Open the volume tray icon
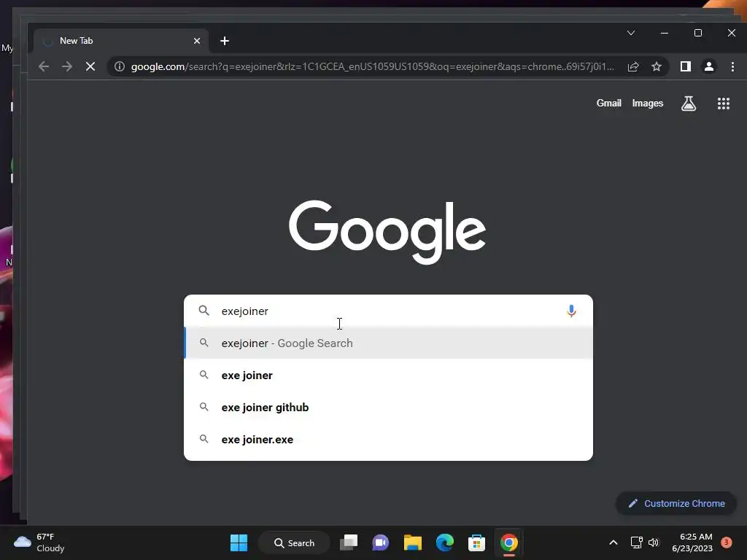Image resolution: width=747 pixels, height=560 pixels. (x=654, y=542)
